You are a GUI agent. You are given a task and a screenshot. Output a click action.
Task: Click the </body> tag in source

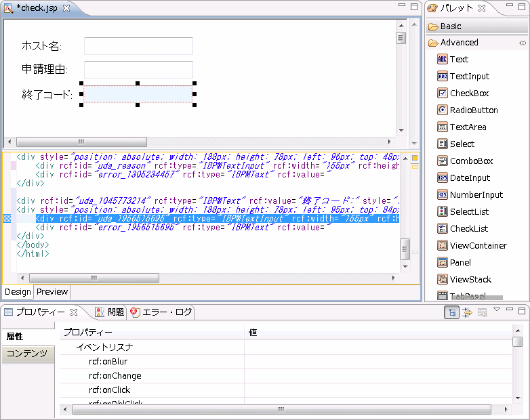pos(33,245)
